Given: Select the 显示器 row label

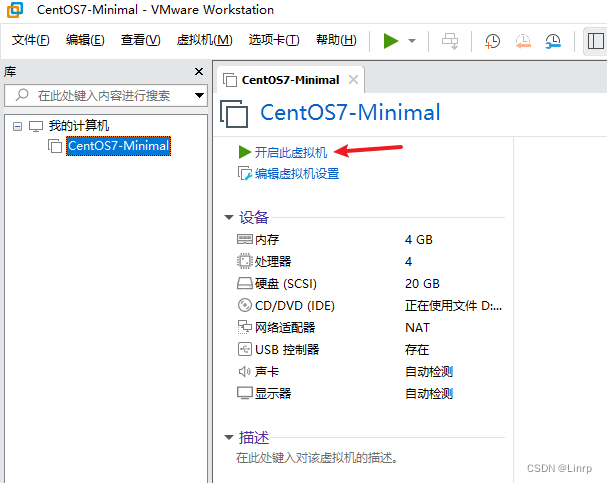Looking at the screenshot, I should click(273, 394).
